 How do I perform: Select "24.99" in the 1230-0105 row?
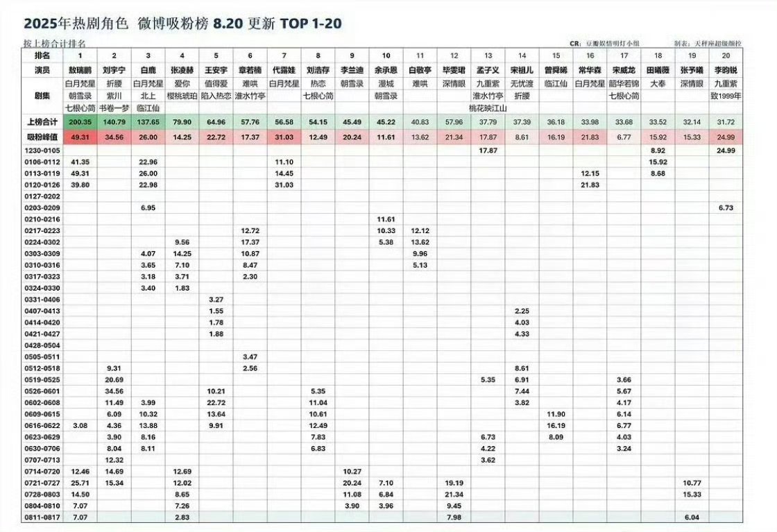[x=726, y=151]
